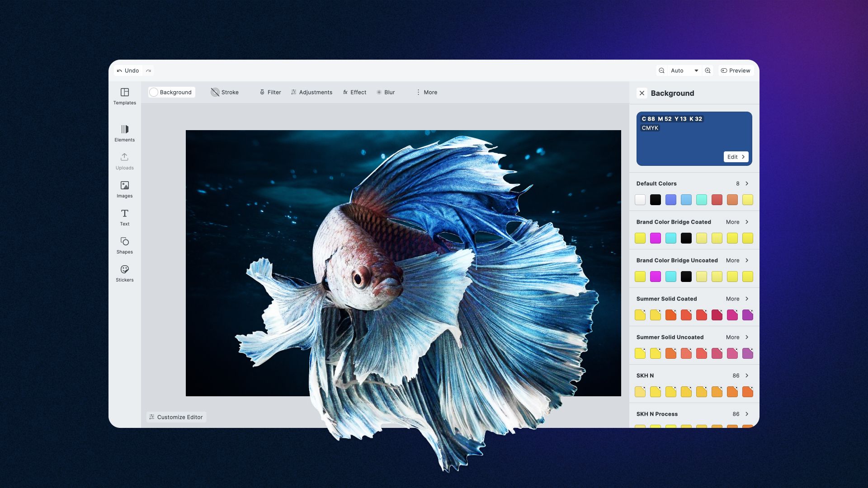This screenshot has height=488, width=868.
Task: Open the Filter tool
Action: click(270, 92)
